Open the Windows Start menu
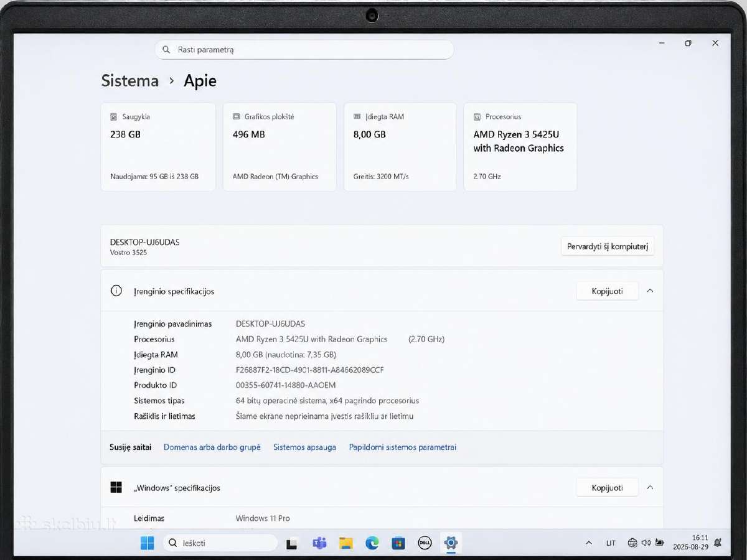747x560 pixels. point(148,543)
